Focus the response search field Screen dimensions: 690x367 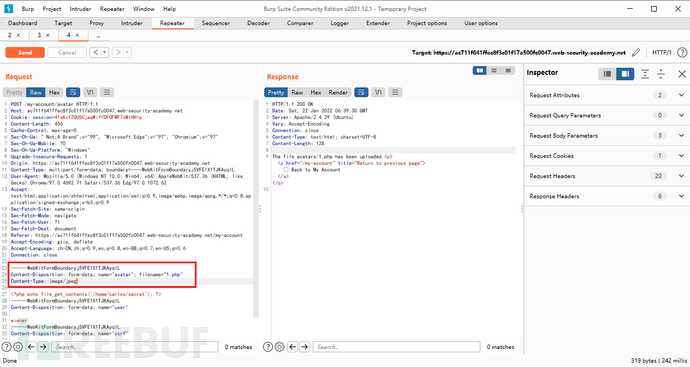coord(396,347)
